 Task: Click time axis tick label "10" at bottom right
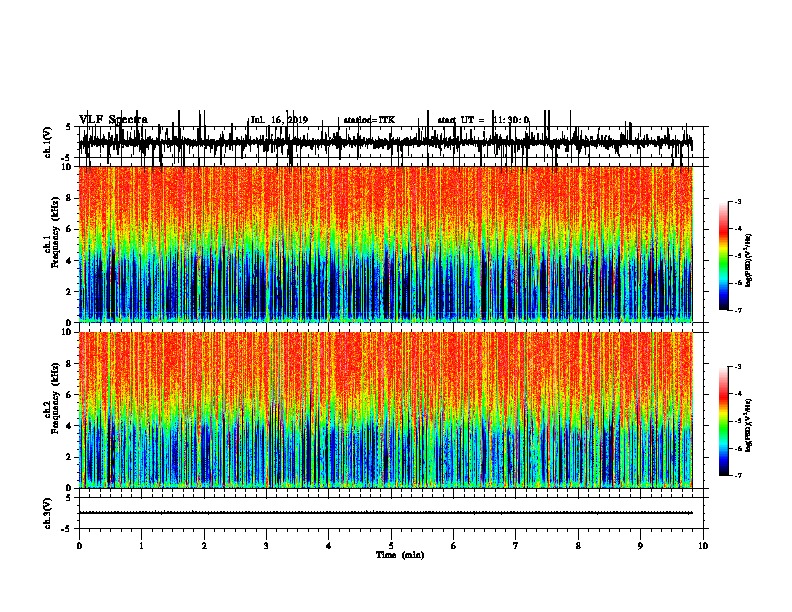(x=703, y=545)
